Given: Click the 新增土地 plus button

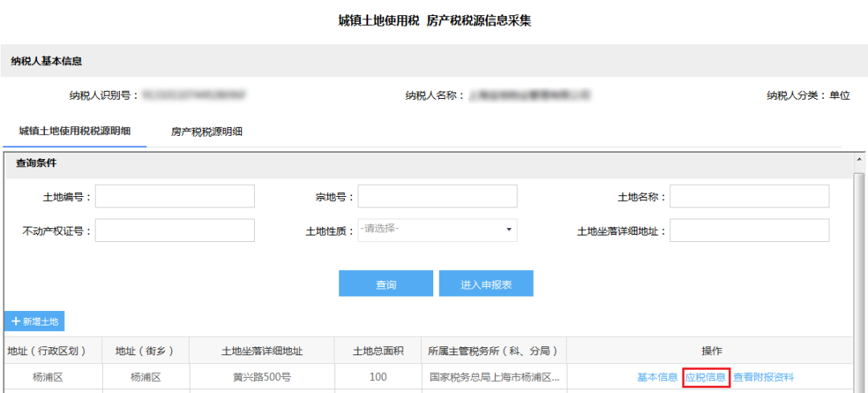Looking at the screenshot, I should point(35,321).
